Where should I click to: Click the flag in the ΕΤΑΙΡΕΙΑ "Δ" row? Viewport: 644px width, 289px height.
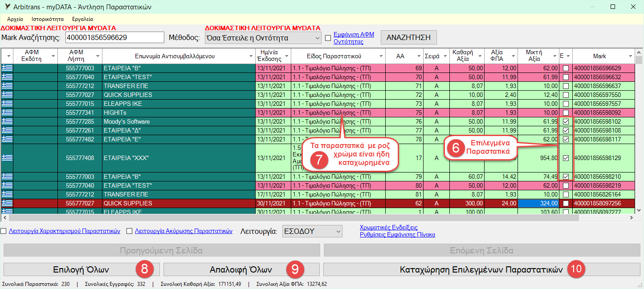7,130
